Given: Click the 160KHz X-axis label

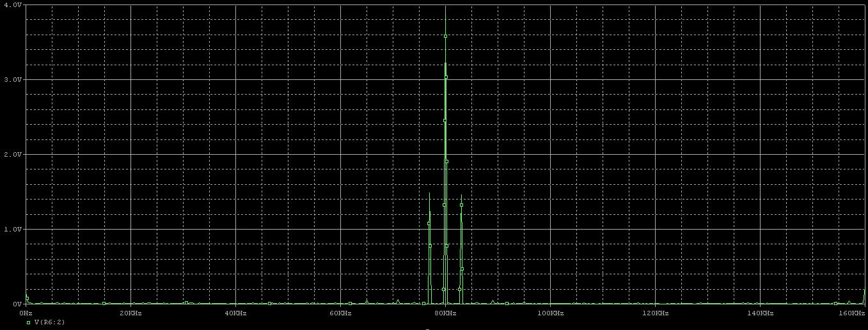Looking at the screenshot, I should point(852,313).
